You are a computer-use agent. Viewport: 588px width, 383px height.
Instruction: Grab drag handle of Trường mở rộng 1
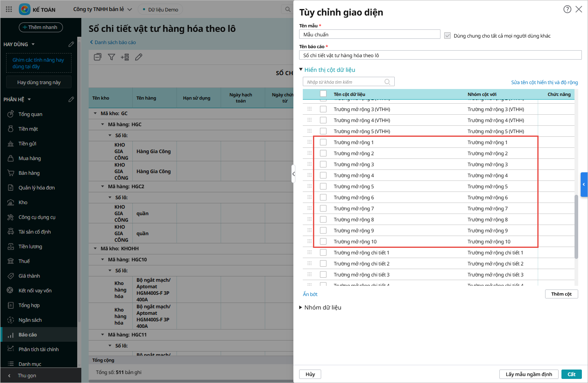[x=309, y=142]
